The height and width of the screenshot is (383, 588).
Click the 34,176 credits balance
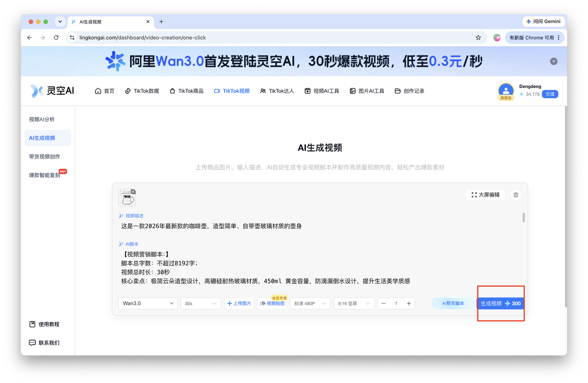point(530,94)
